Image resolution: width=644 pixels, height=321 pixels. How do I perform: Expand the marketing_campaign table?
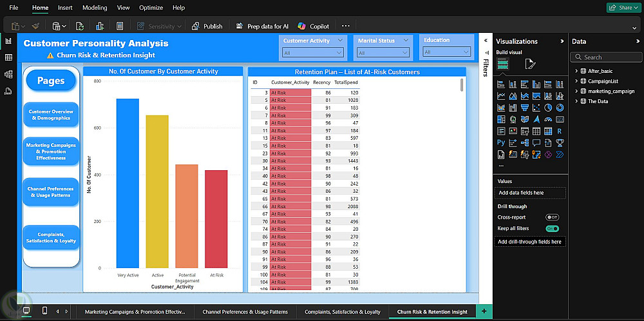[576, 92]
